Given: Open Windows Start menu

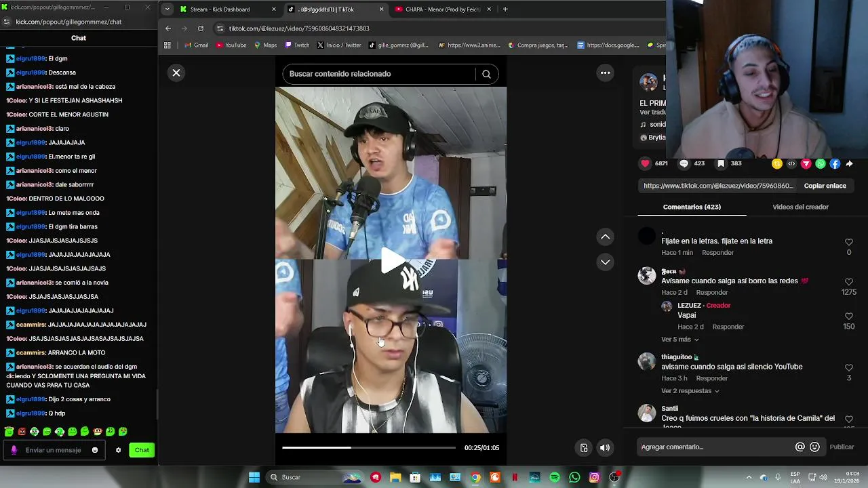Looking at the screenshot, I should pos(254,477).
